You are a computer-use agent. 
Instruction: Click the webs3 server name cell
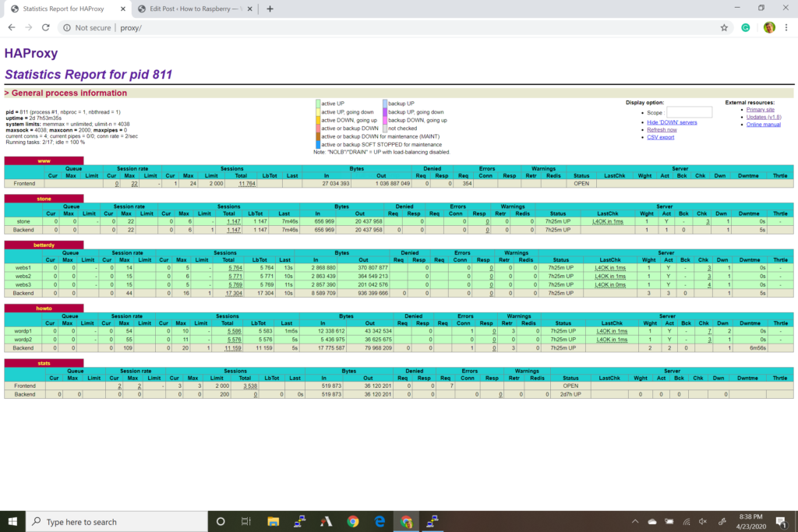click(x=23, y=285)
